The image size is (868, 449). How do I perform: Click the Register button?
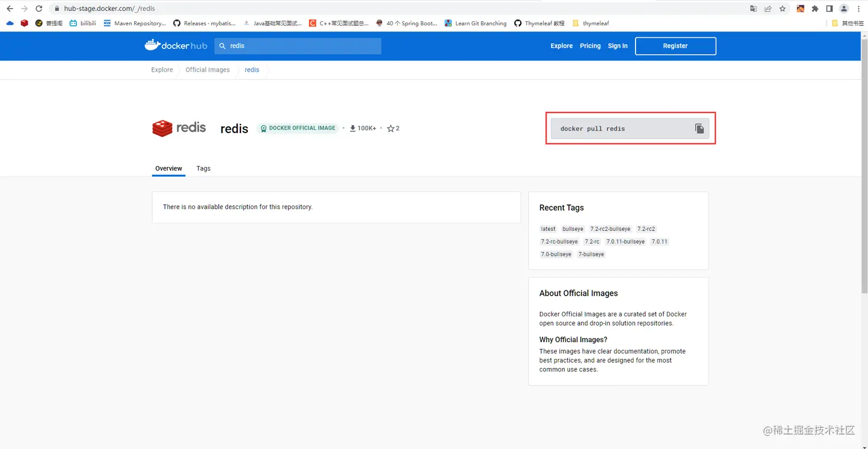pos(675,46)
